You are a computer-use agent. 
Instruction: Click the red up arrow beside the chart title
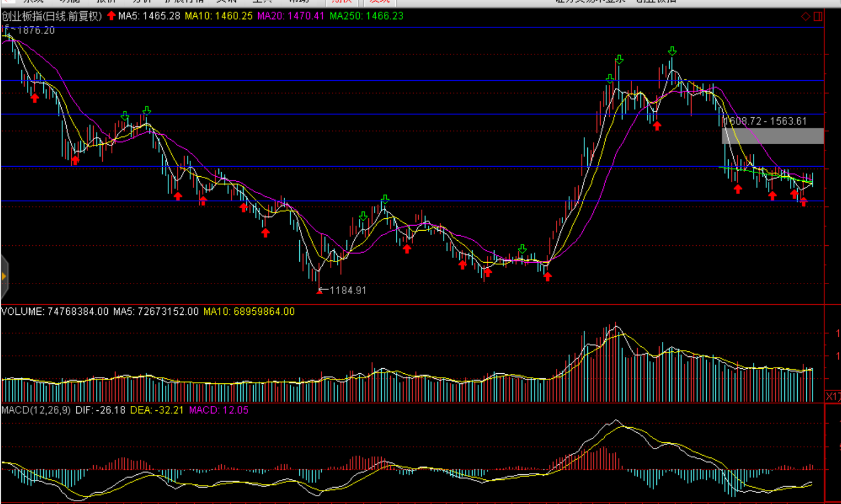[111, 16]
